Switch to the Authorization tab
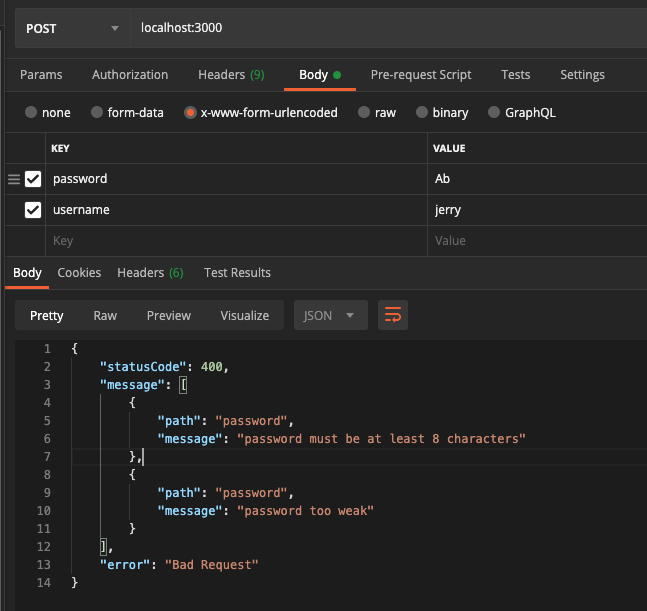This screenshot has height=611, width=647. pyautogui.click(x=130, y=75)
